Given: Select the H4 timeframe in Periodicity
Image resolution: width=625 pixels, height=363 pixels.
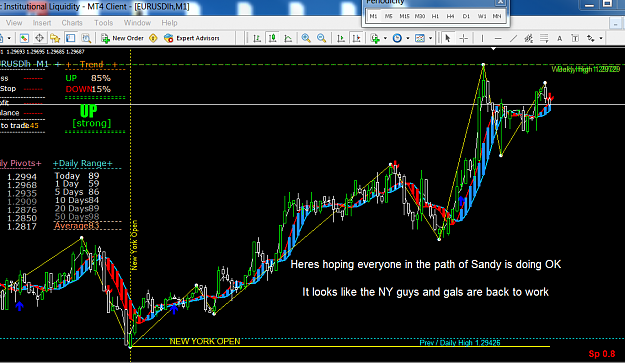Looking at the screenshot, I should tap(450, 16).
